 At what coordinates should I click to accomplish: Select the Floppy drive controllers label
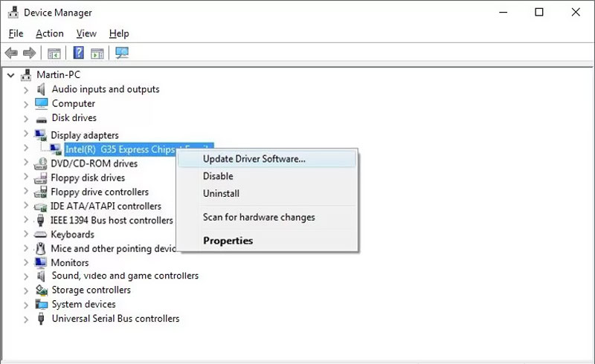(x=100, y=192)
